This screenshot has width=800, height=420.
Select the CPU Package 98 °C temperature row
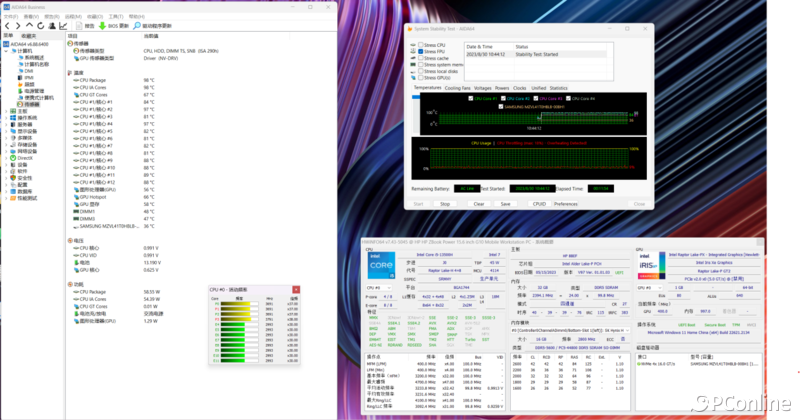[116, 80]
